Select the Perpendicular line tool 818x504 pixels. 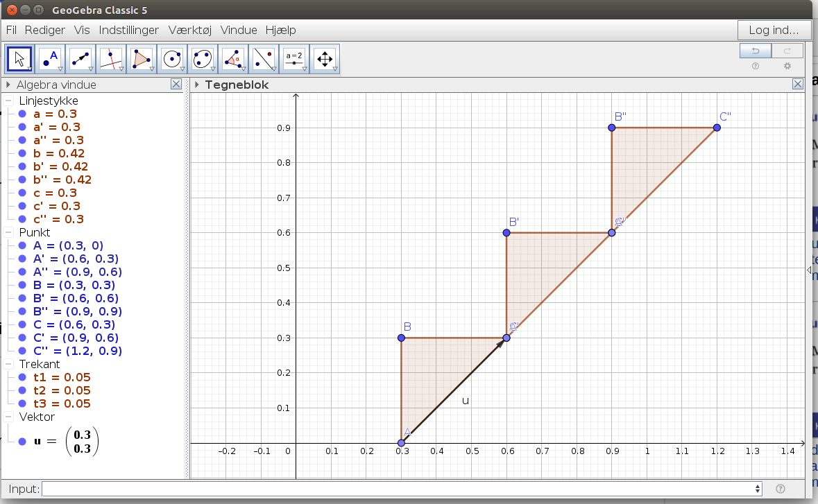(x=111, y=59)
